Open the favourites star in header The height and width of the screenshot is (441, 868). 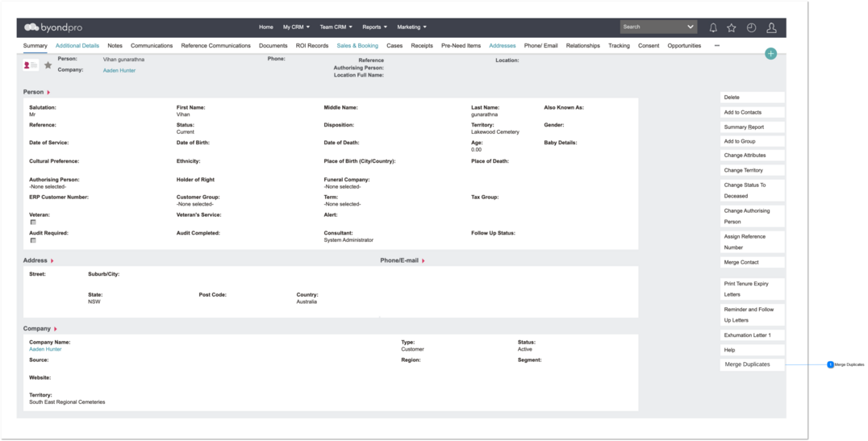732,27
